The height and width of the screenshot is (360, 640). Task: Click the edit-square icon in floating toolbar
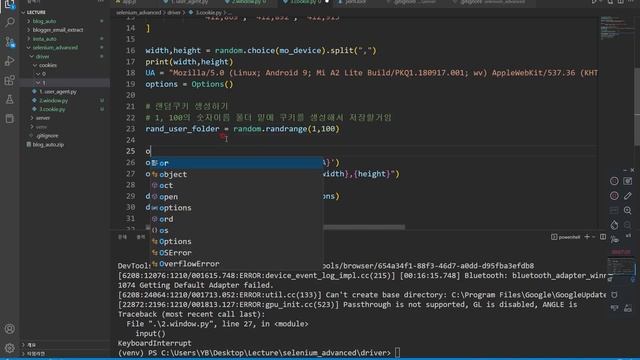click(x=627, y=181)
